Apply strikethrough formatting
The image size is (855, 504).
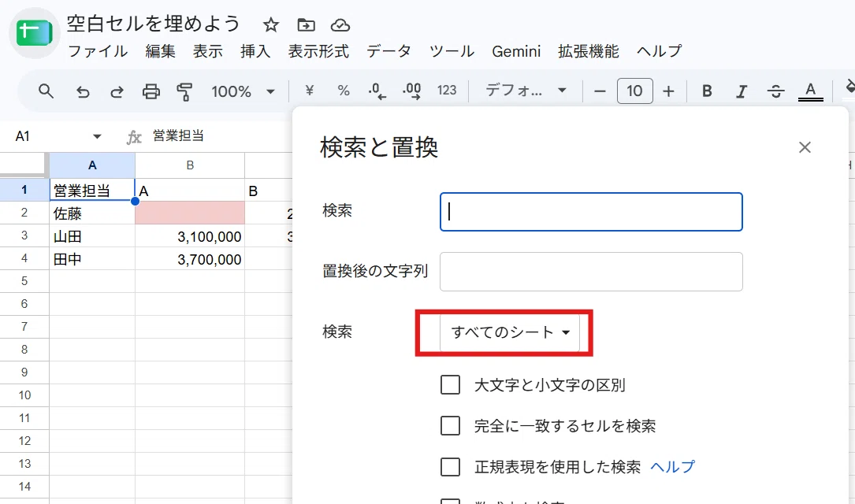tap(775, 91)
